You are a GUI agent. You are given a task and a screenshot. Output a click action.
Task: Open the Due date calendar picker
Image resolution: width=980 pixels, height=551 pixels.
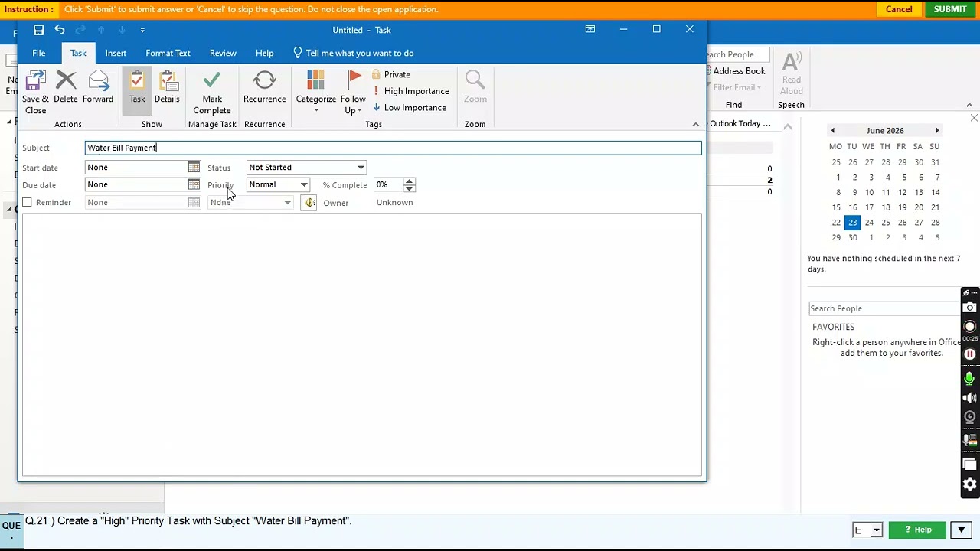coord(194,184)
